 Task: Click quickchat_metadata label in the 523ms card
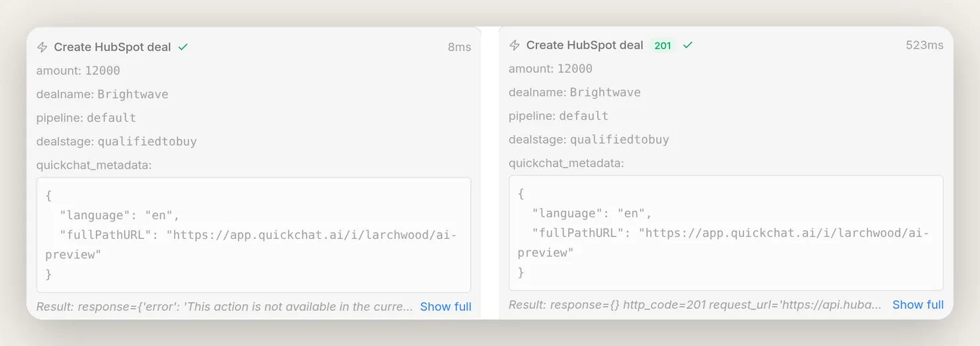[566, 163]
